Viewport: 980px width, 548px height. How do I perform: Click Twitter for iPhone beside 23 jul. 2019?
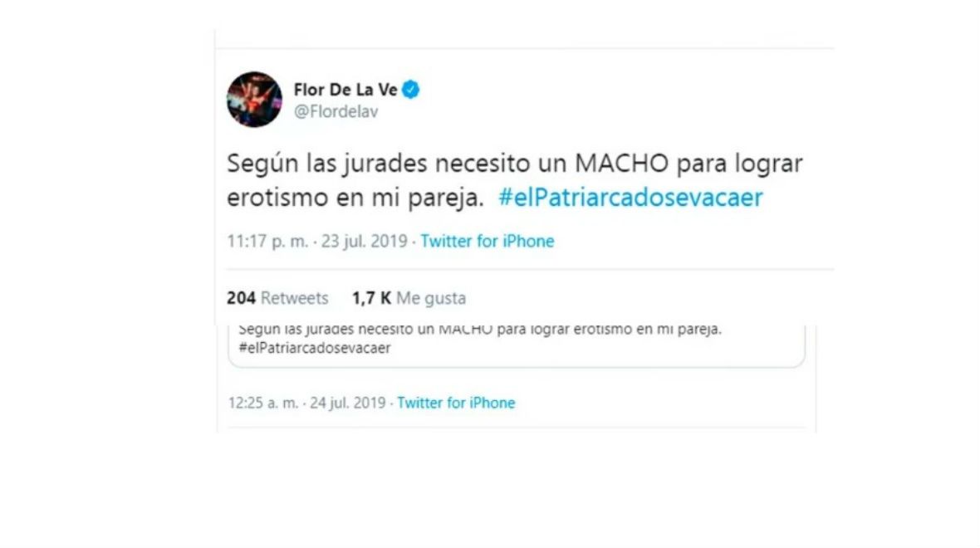487,241
